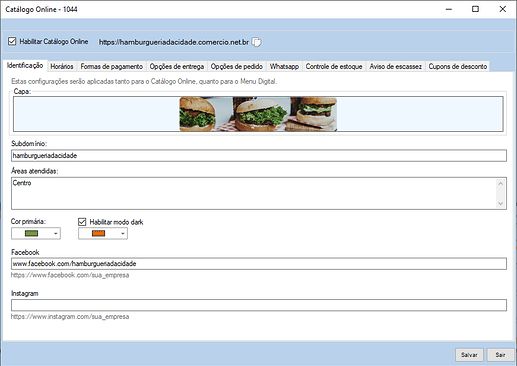Viewport: 517px width, 366px height.
Task: Focus the empty Instagram input field
Action: coord(259,305)
